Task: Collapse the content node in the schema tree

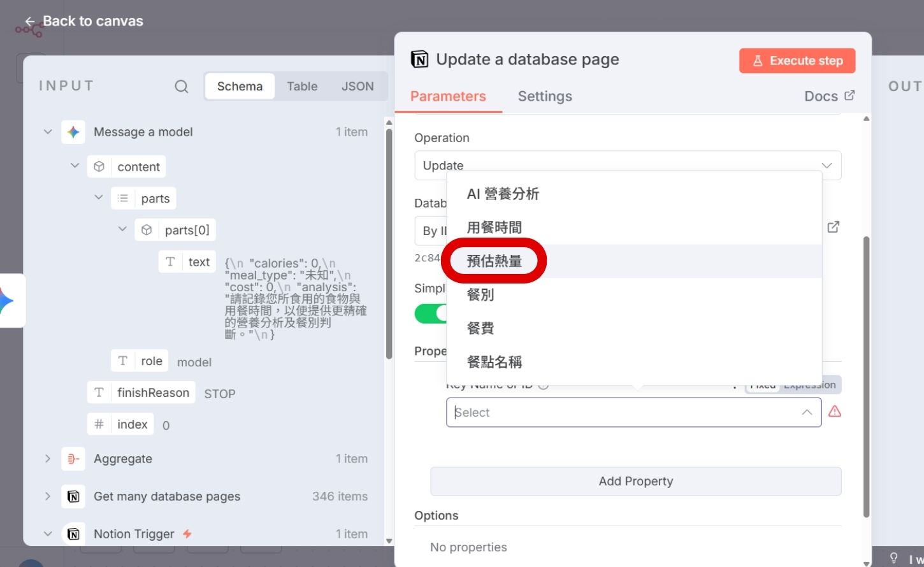Action: pyautogui.click(x=75, y=166)
